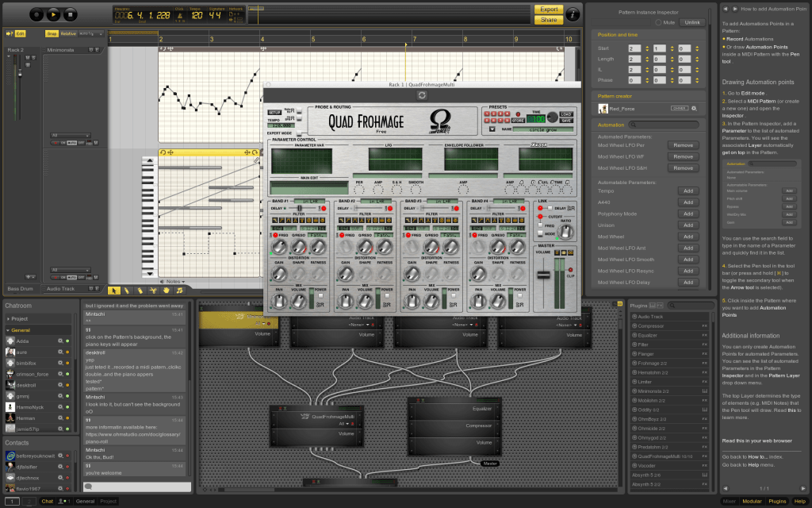Click the Start value field under Position and time
Image resolution: width=812 pixels, height=508 pixels.
click(634, 48)
